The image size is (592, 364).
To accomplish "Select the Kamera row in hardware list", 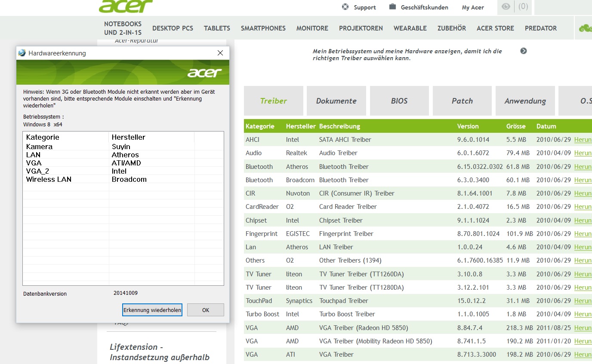I will pos(123,147).
